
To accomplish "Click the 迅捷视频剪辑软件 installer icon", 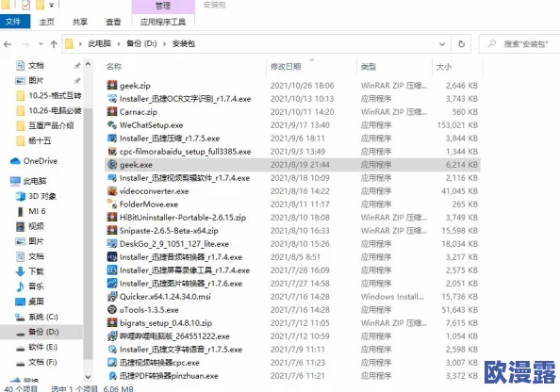I will click(112, 178).
